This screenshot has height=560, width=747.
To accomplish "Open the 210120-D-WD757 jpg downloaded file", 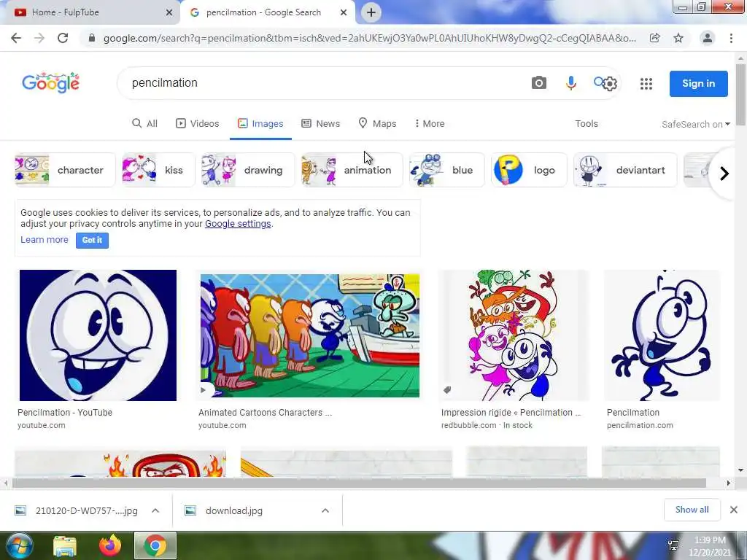I will (x=77, y=511).
